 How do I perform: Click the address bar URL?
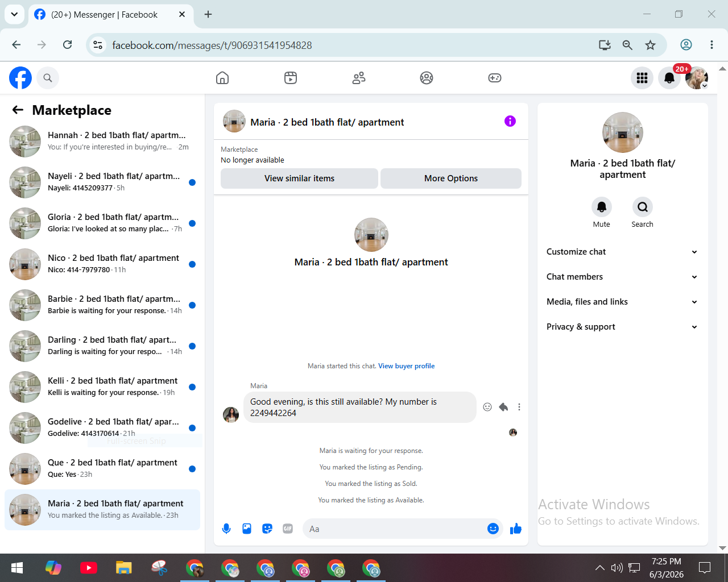pyautogui.click(x=212, y=45)
